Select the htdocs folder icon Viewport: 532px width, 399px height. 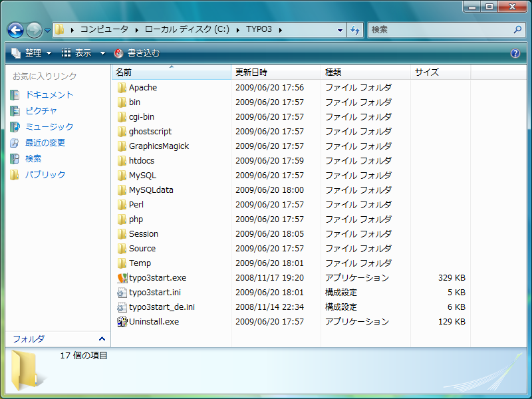pyautogui.click(x=122, y=160)
